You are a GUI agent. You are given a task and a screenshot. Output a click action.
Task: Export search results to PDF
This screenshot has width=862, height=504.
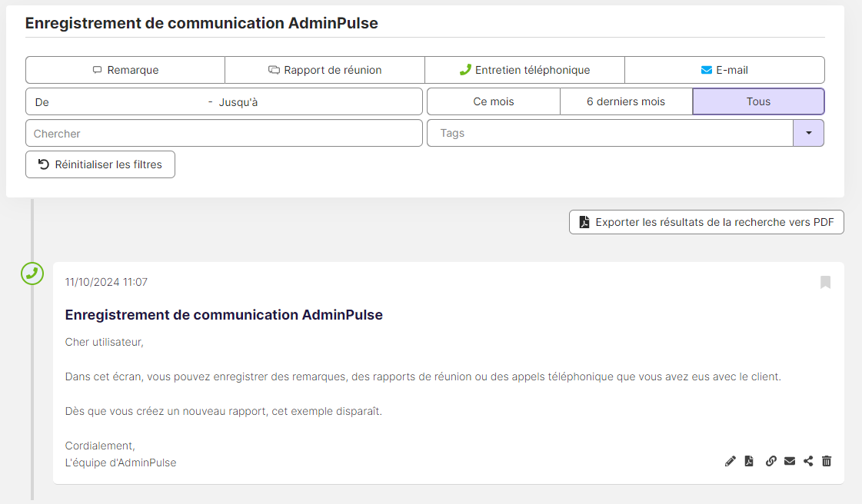coord(707,222)
